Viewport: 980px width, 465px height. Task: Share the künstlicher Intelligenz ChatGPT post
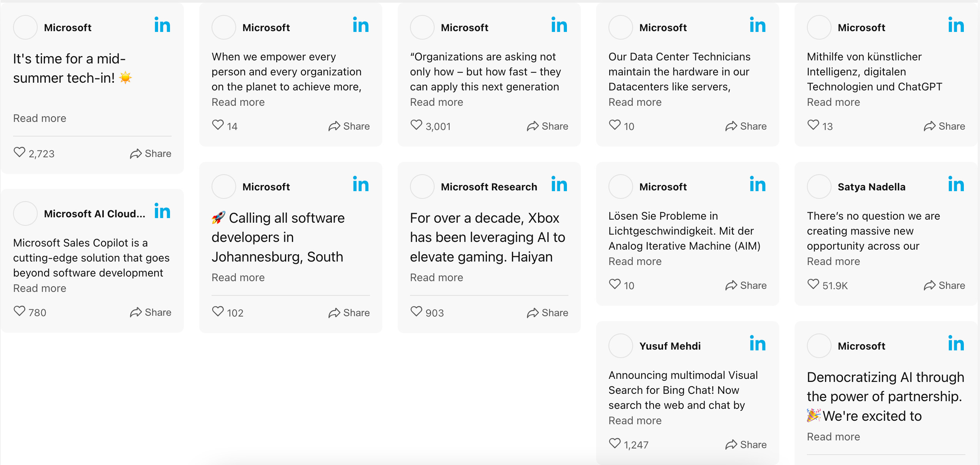coord(944,126)
